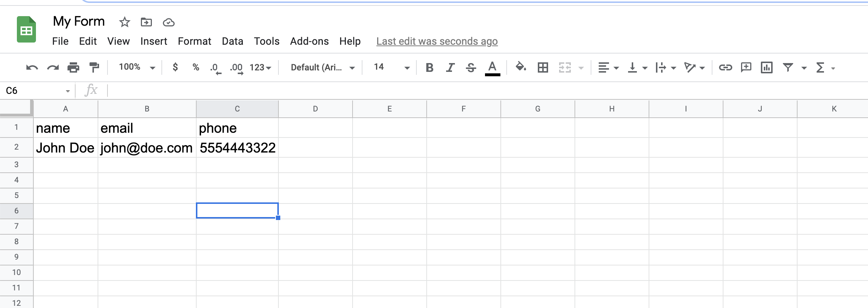Check the cloud save status icon
This screenshot has height=308, width=868.
click(168, 23)
